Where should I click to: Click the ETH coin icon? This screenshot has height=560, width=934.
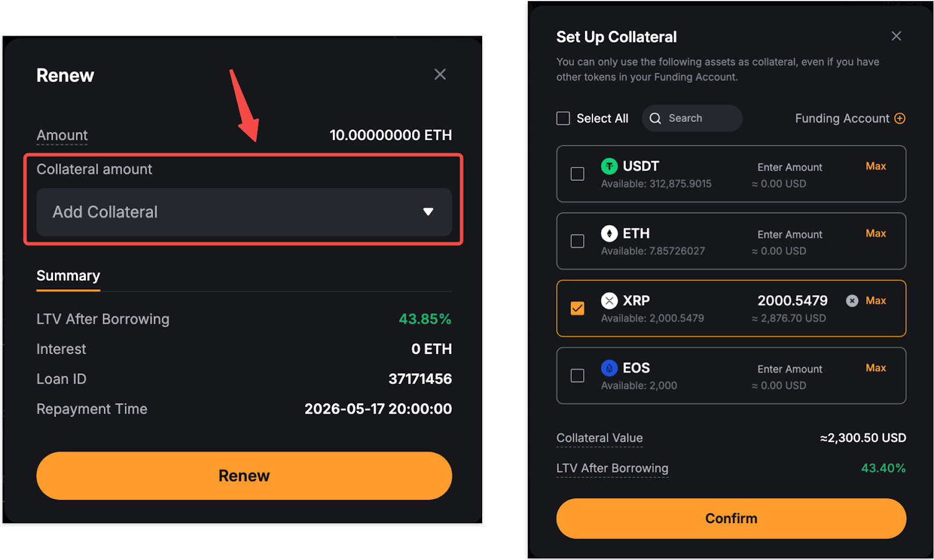click(x=609, y=234)
